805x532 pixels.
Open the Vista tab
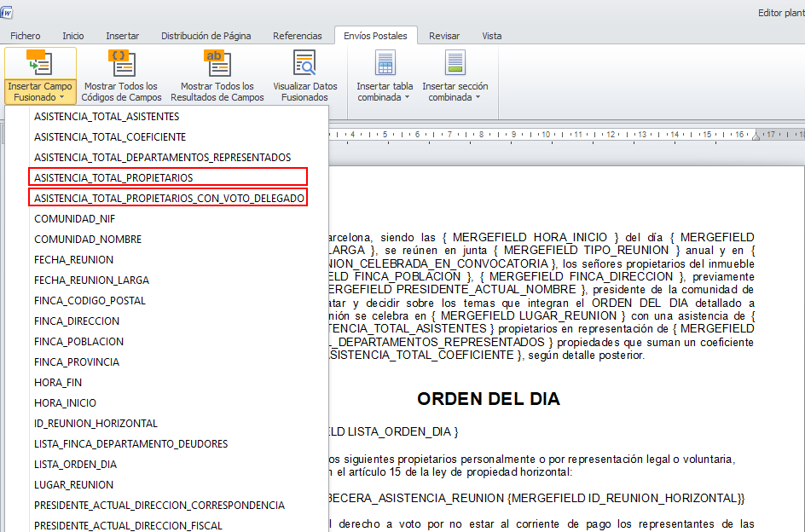coord(492,36)
